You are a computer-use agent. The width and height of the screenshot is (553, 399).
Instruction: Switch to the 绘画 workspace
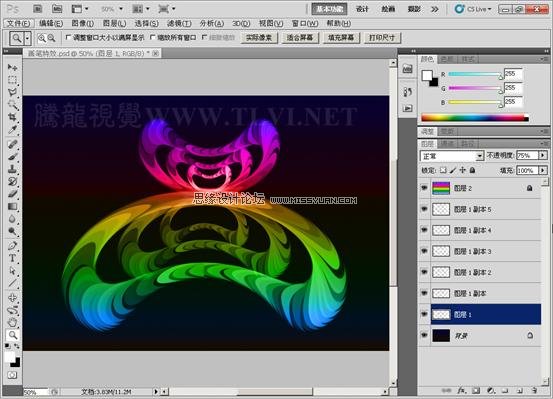click(388, 9)
